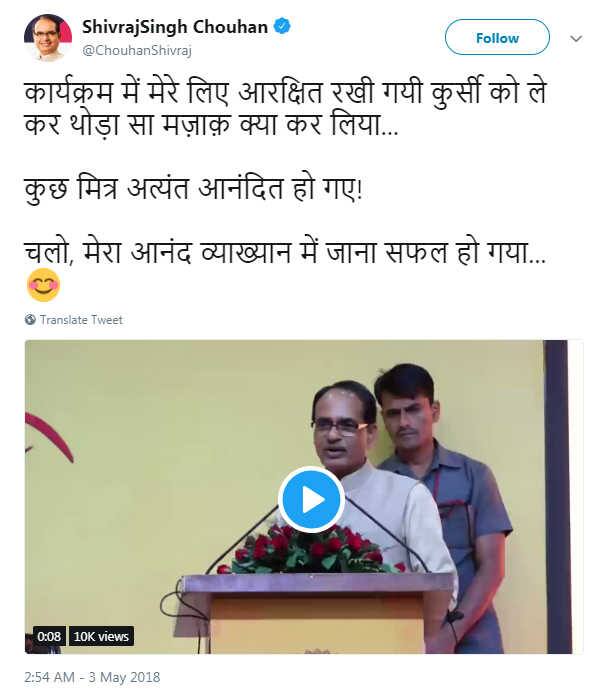Click the blushing smiley emoji in the tweet
The width and height of the screenshot is (609, 692).
pos(43,285)
